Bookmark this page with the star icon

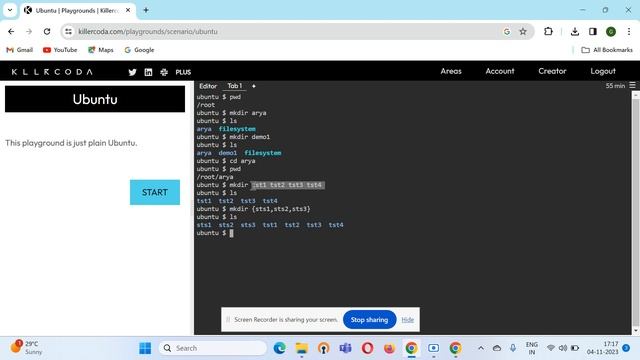coord(523,31)
